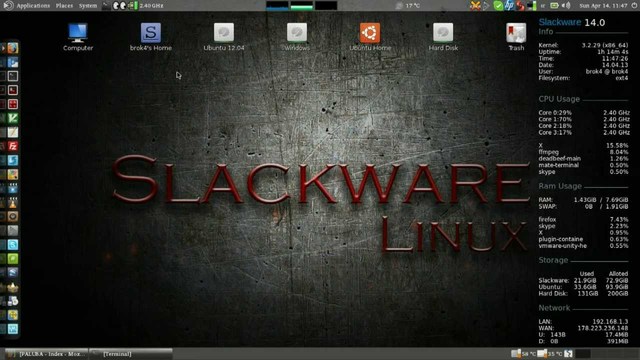
Task: Click the green checkmark tray icon
Action: (498, 6)
